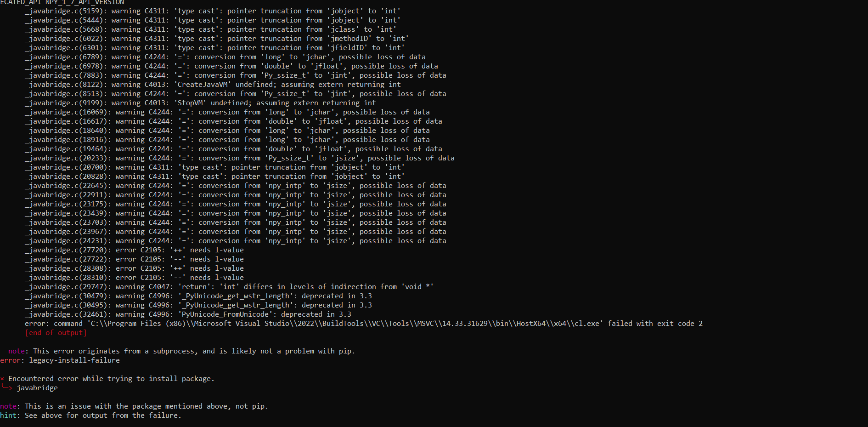Click the red '[end of output]' text

[56, 333]
